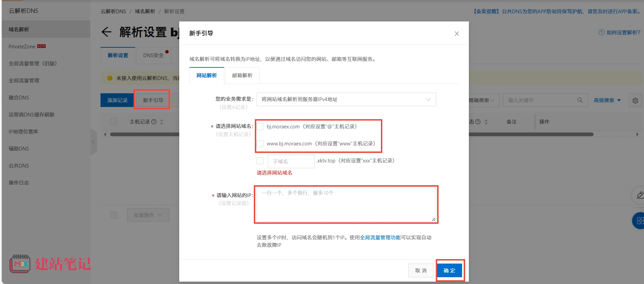Toggle select-all checkbox in table header
The image size is (644, 284).
click(x=113, y=122)
